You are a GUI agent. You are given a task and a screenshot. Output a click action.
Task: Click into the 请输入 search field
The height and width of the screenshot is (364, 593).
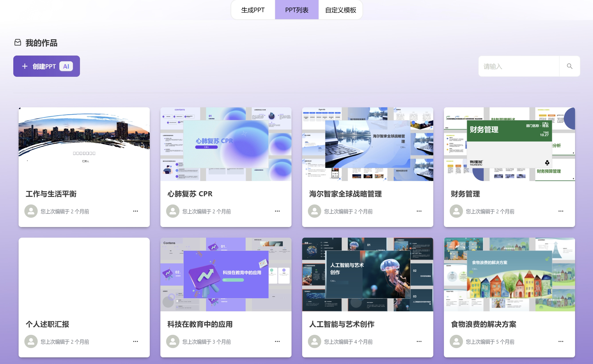pyautogui.click(x=518, y=66)
